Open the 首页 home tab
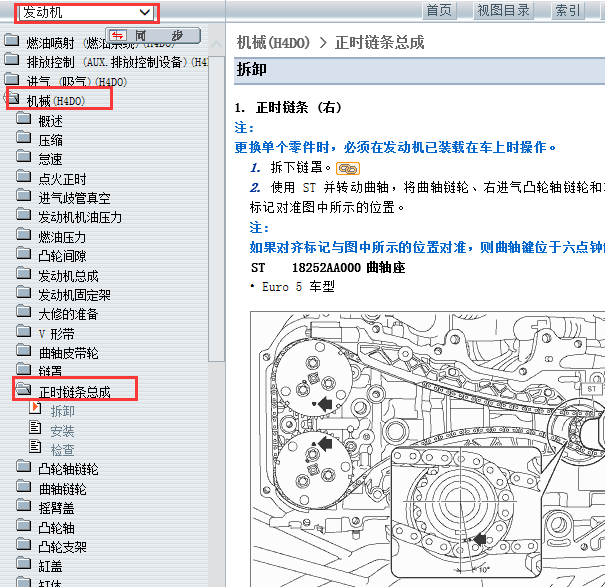Image resolution: width=605 pixels, height=587 pixels. pos(439,10)
